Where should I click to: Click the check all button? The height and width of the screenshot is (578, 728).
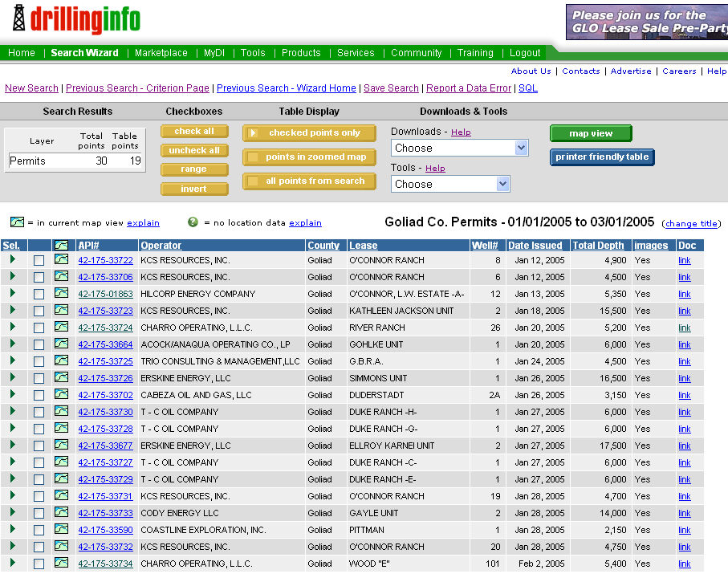tap(194, 132)
